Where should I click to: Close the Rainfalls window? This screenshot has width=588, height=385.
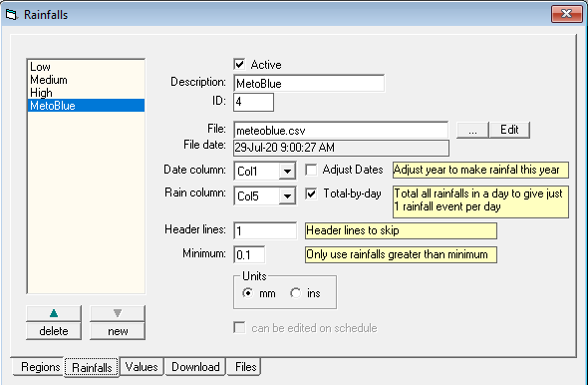(567, 14)
